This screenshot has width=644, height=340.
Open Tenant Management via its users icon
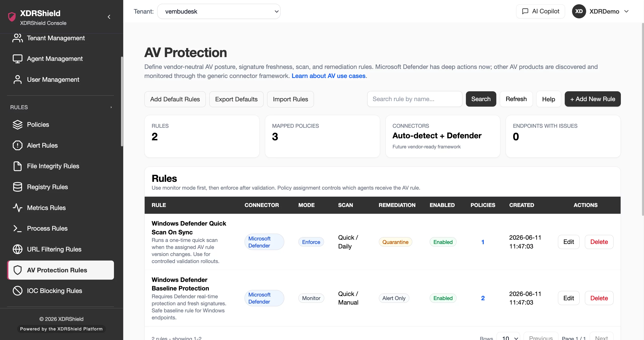(17, 38)
